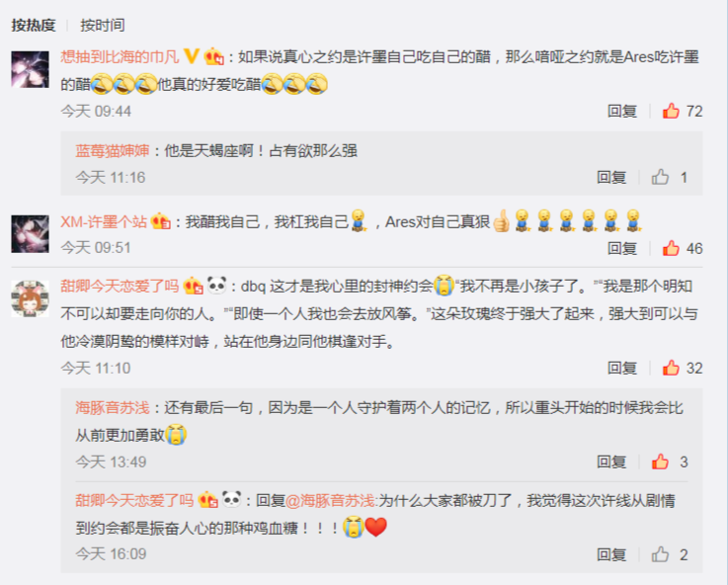Switch to 按热度 sorting tab

click(34, 25)
